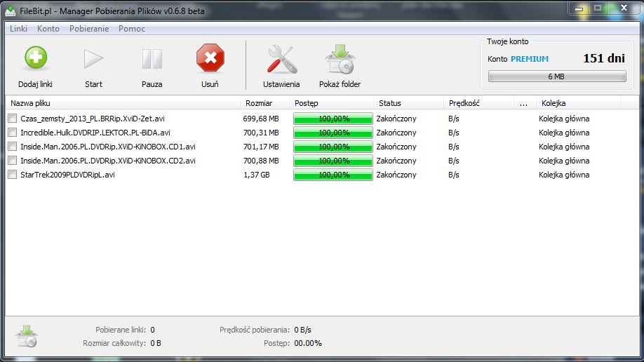644x362 pixels.
Task: Close the FileBit.pl window
Action: click(624, 8)
